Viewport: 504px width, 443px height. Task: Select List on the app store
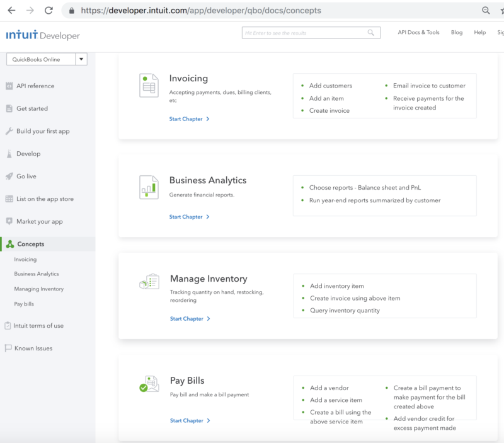(45, 198)
